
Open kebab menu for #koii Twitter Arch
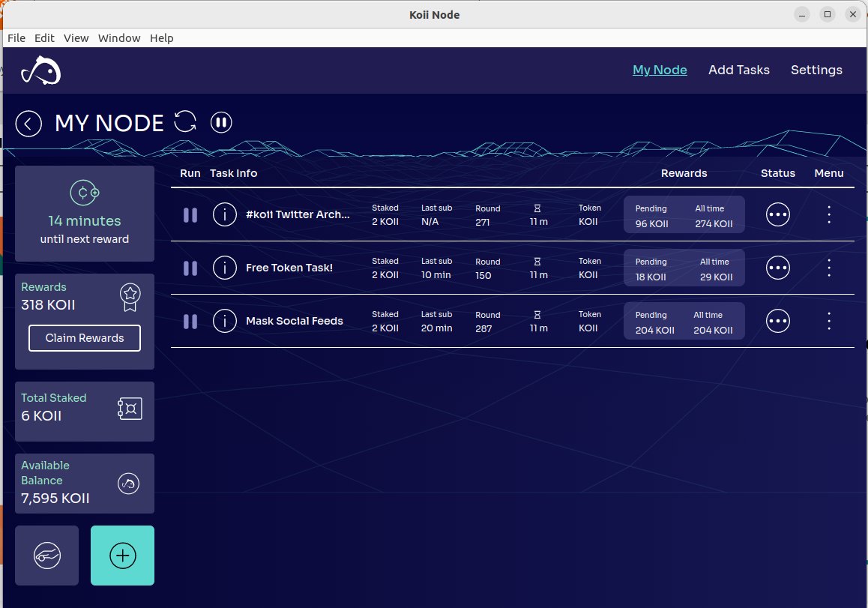pos(829,214)
